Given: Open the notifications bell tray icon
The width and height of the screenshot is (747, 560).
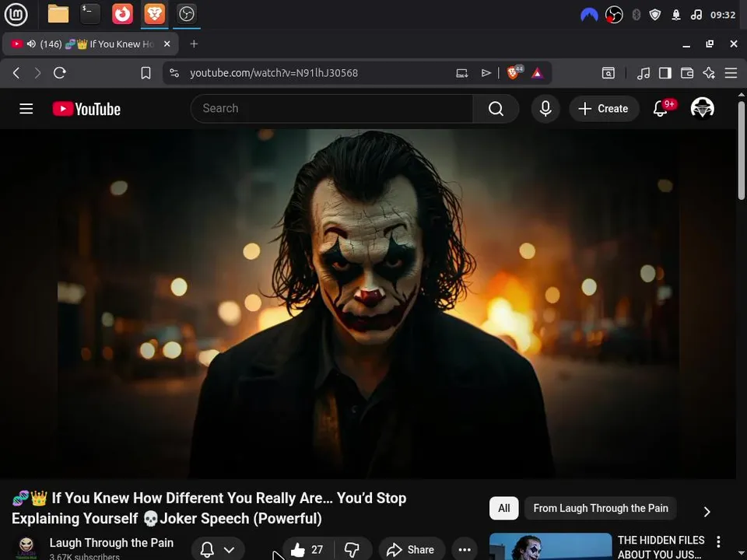Looking at the screenshot, I should click(676, 15).
